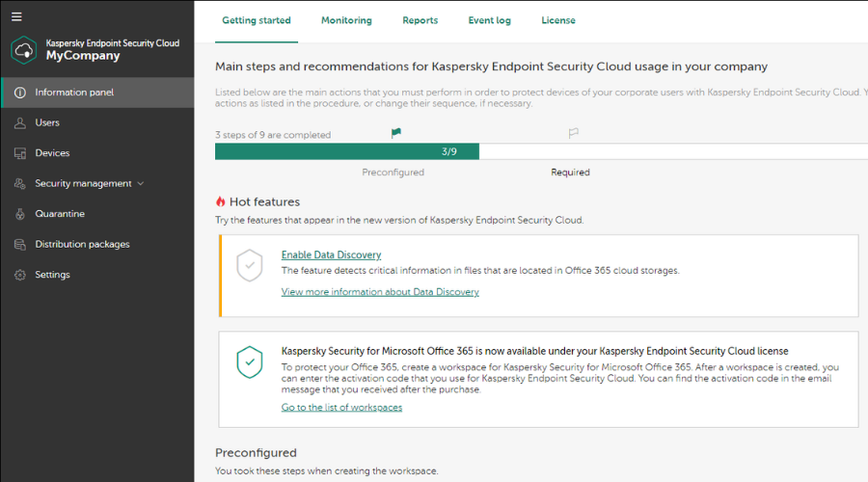This screenshot has height=482, width=868.
Task: Click the Hot features heading
Action: click(x=264, y=202)
